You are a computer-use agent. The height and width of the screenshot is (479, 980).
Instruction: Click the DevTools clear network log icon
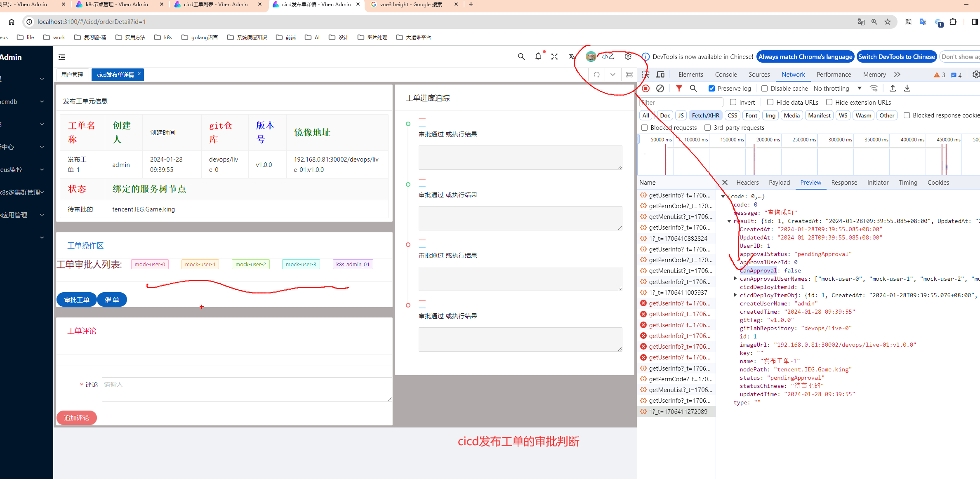[660, 88]
